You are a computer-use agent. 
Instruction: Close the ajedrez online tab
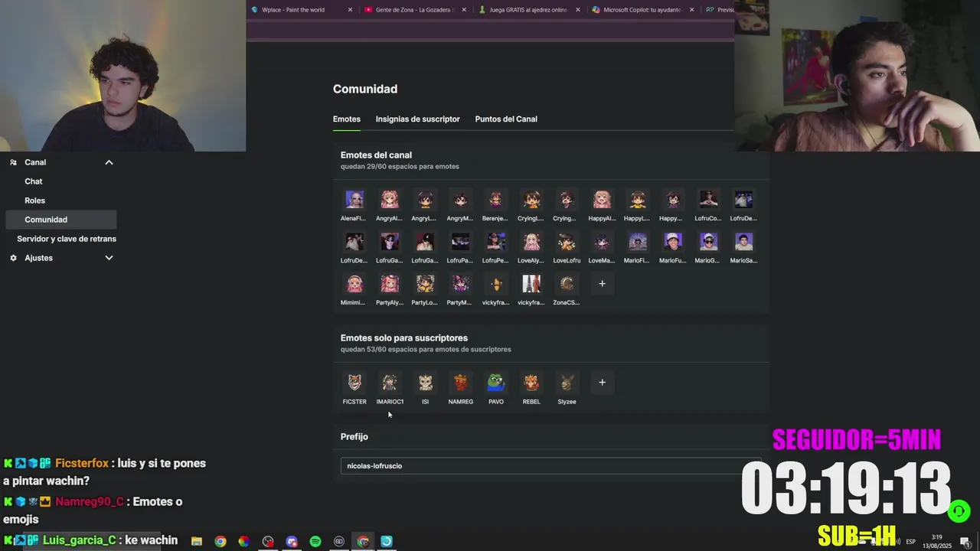577,10
